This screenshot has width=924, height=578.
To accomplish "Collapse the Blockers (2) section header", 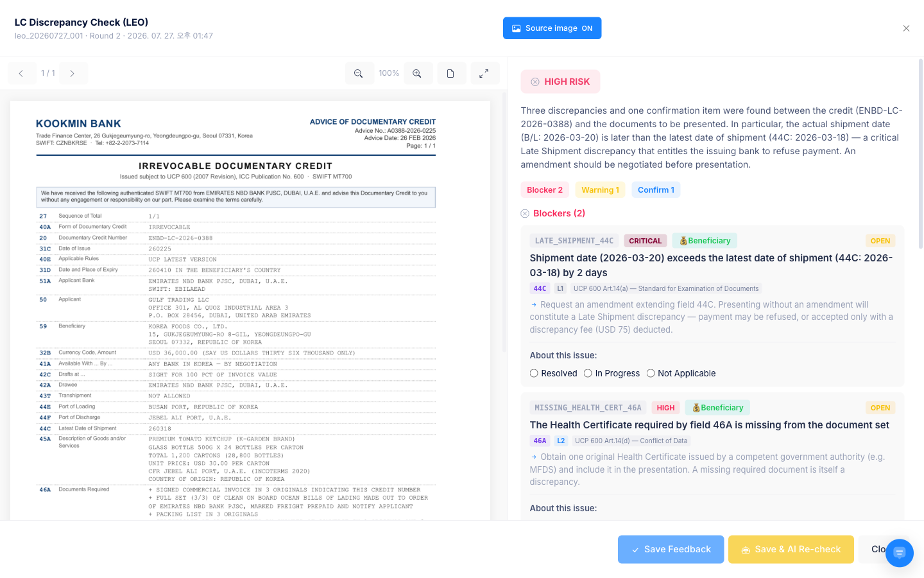I will [x=559, y=214].
